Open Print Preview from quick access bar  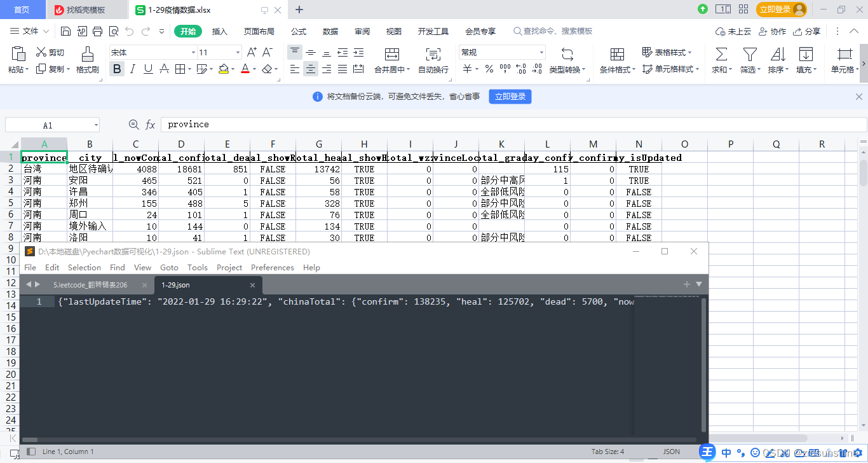click(x=113, y=31)
